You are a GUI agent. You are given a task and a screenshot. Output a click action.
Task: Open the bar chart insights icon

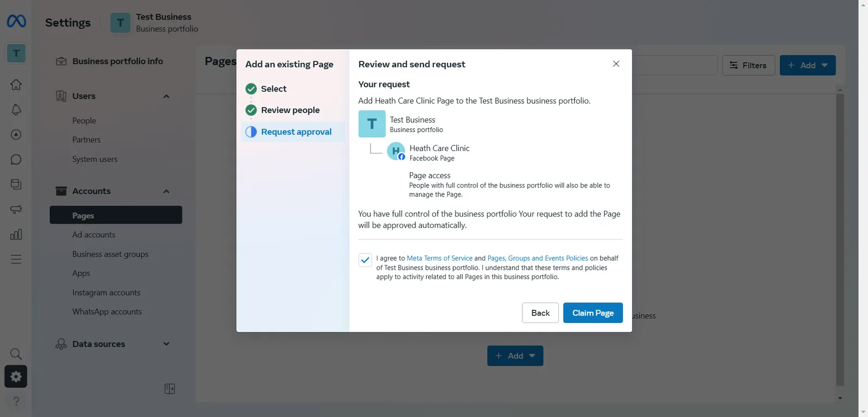click(16, 235)
